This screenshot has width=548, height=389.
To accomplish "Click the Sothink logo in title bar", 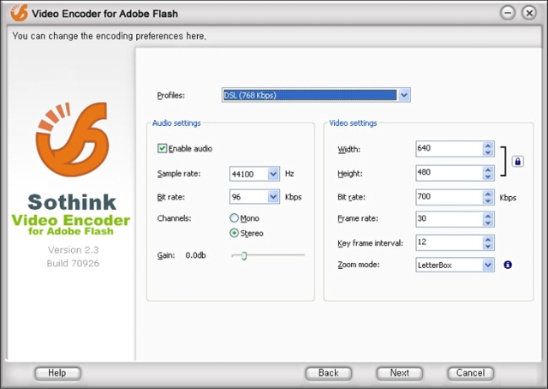I will pyautogui.click(x=19, y=13).
